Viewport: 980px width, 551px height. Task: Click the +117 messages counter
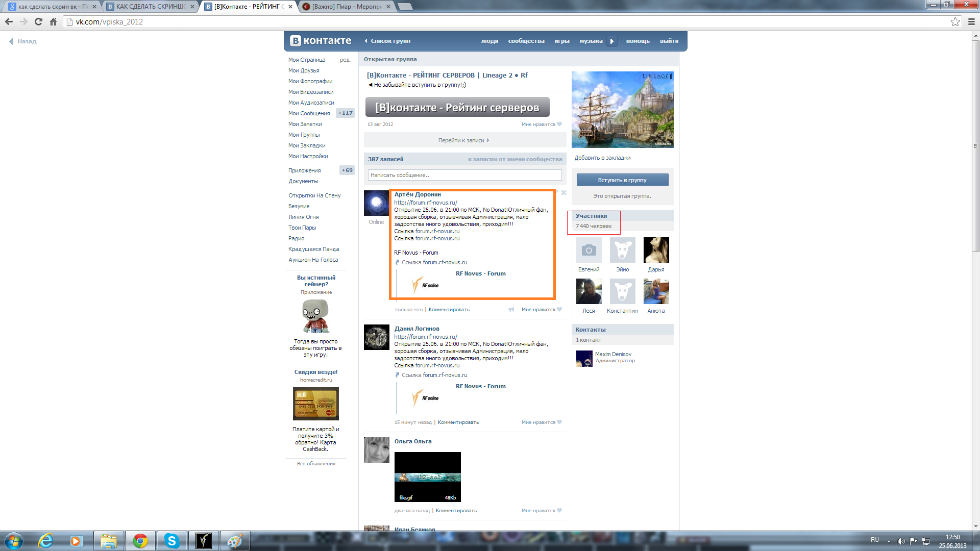coord(346,113)
